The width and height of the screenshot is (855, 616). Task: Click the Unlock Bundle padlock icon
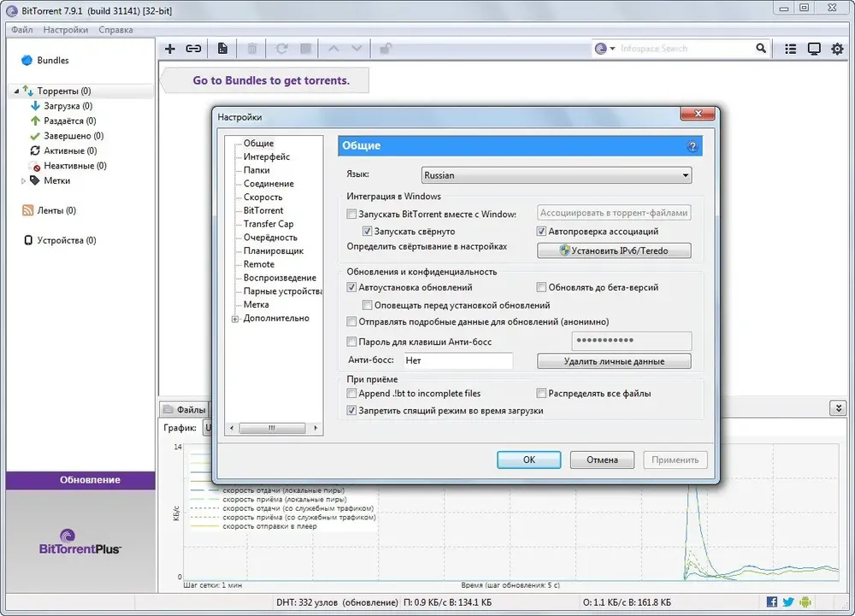coord(386,49)
